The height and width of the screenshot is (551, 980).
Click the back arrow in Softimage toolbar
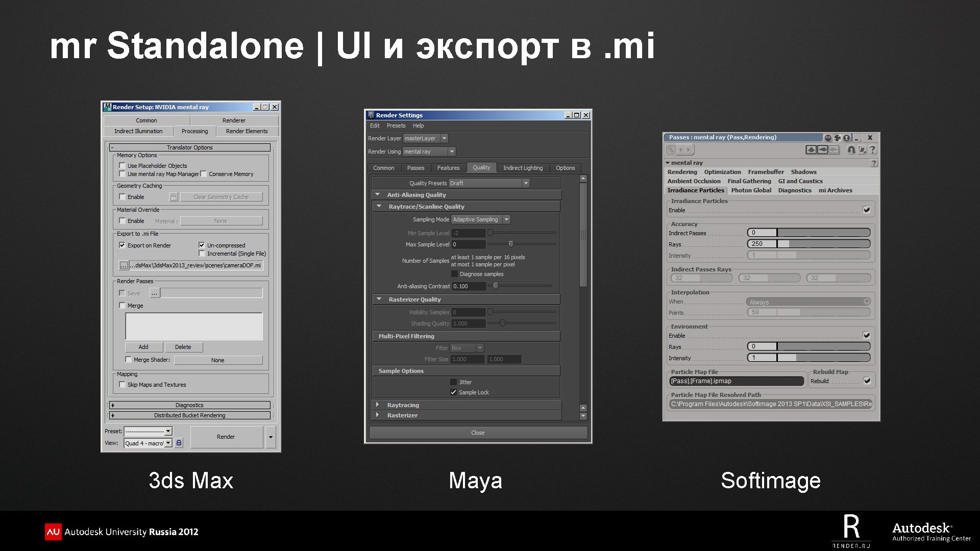822,149
